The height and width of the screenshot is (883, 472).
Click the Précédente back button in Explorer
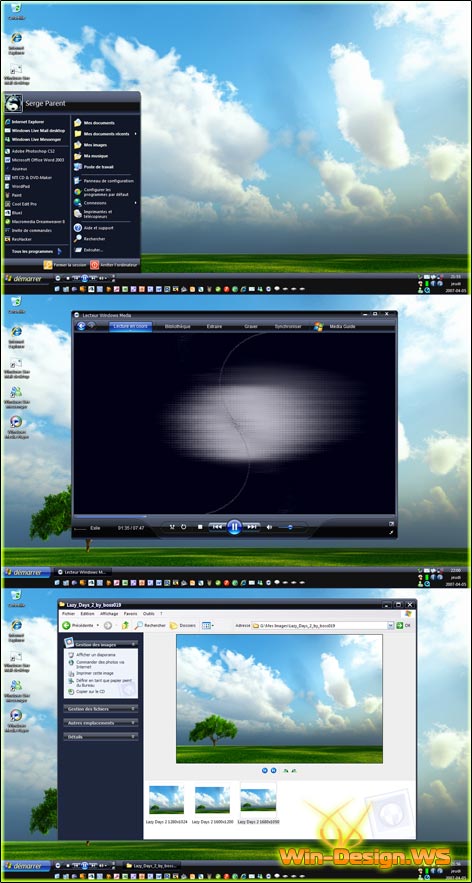[x=81, y=625]
